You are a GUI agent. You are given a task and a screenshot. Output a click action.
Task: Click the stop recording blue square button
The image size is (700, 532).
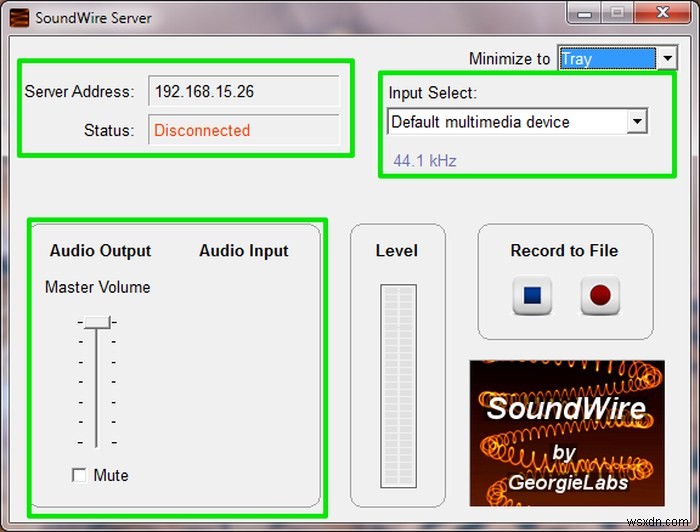point(532,295)
